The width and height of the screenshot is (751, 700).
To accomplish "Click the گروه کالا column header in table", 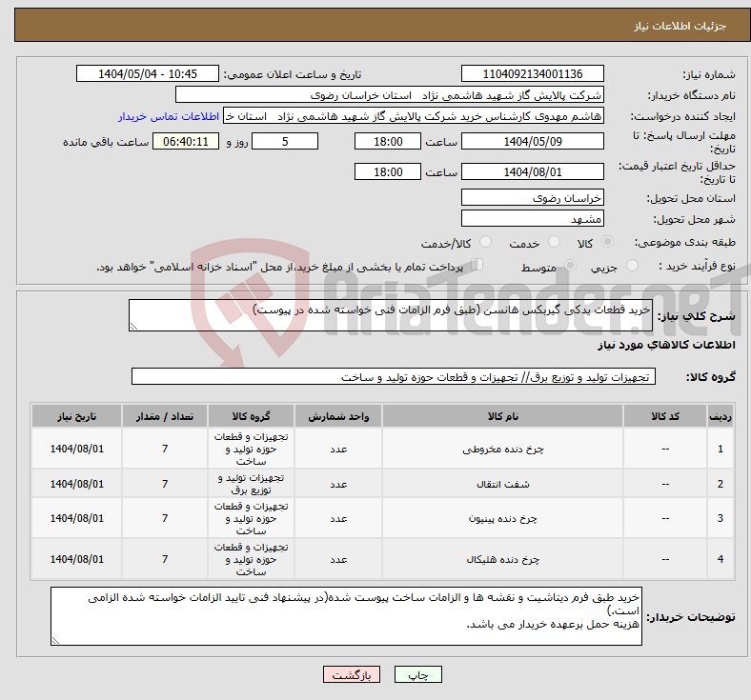I will [x=251, y=416].
